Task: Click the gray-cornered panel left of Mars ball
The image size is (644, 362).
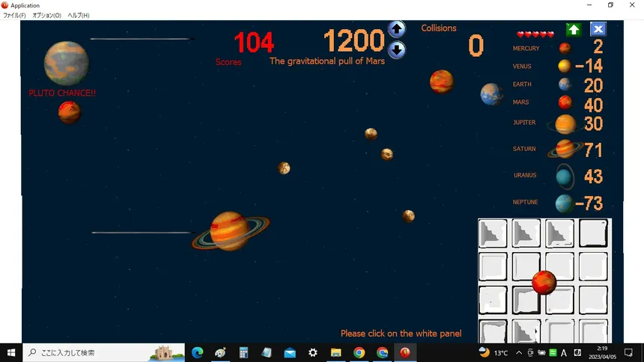Action: 526,300
